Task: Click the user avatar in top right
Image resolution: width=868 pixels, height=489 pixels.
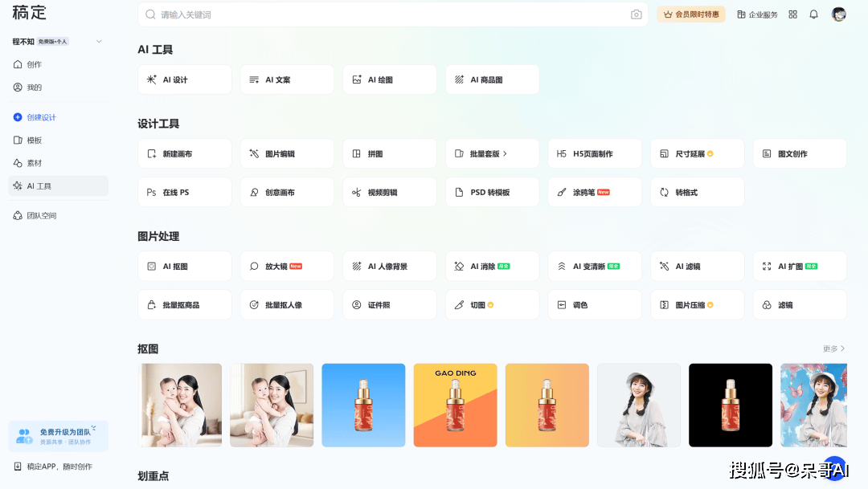Action: coord(838,14)
